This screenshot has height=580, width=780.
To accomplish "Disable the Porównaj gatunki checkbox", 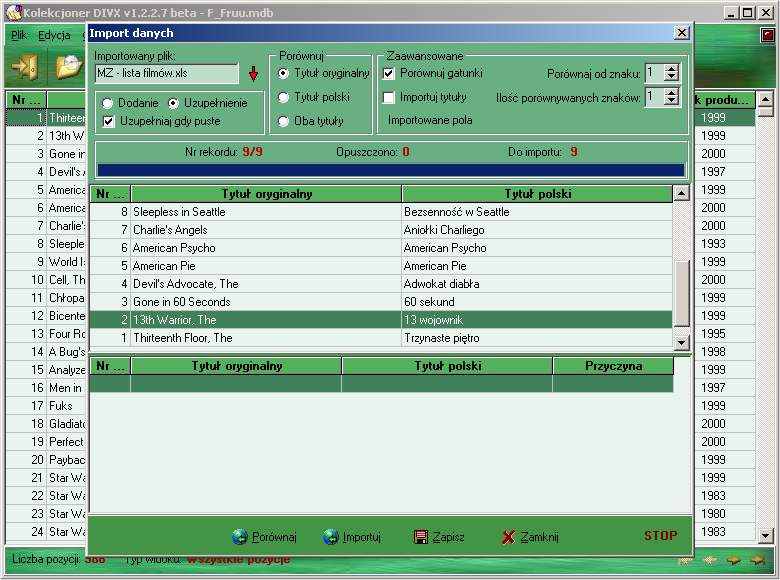I will [x=390, y=73].
